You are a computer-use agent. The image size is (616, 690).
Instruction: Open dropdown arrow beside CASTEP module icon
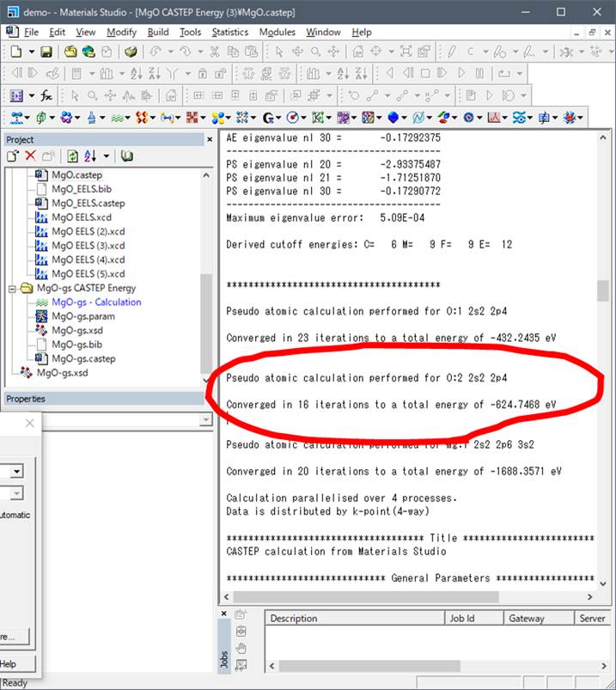128,118
